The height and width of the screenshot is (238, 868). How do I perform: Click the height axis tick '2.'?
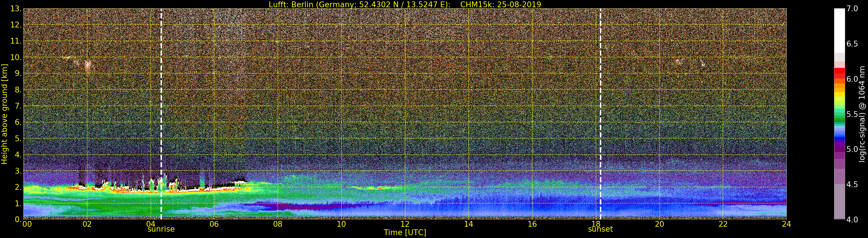(x=18, y=187)
